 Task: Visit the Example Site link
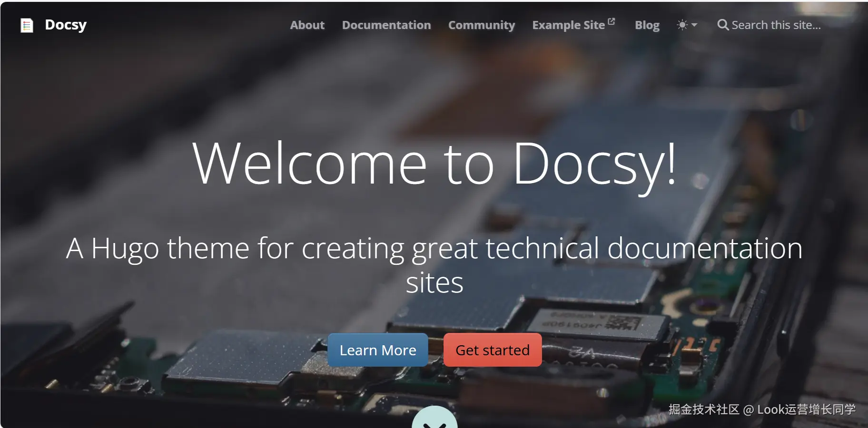pos(574,25)
